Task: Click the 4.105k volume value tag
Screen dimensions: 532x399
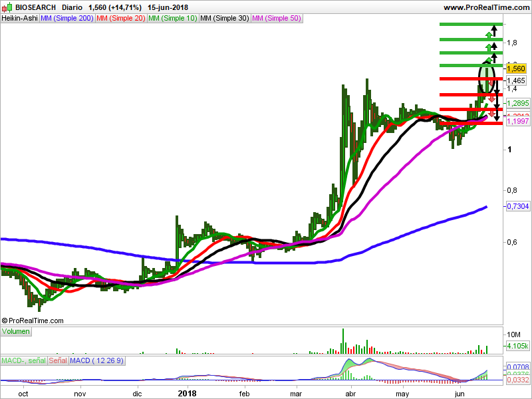Action: point(518,346)
